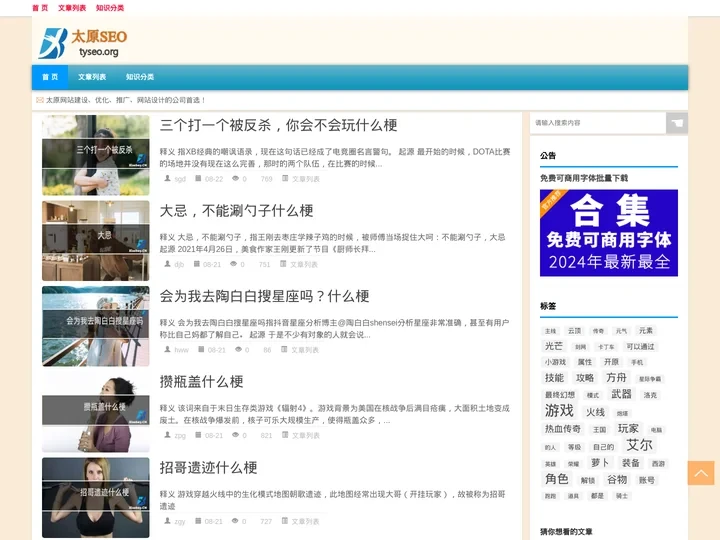This screenshot has height=540, width=720.
Task: Open the article 会为我去陶白白搜星座吗？什么梗
Action: click(264, 296)
